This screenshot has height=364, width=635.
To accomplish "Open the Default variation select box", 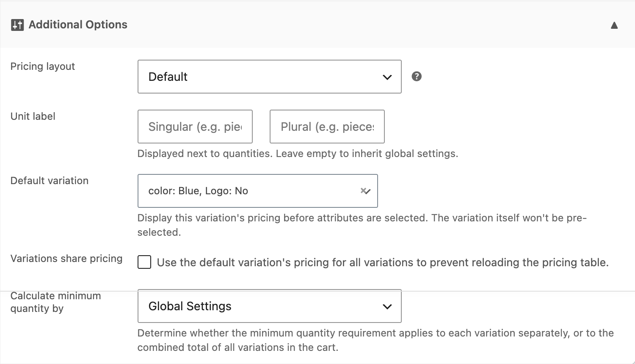I will coord(258,191).
